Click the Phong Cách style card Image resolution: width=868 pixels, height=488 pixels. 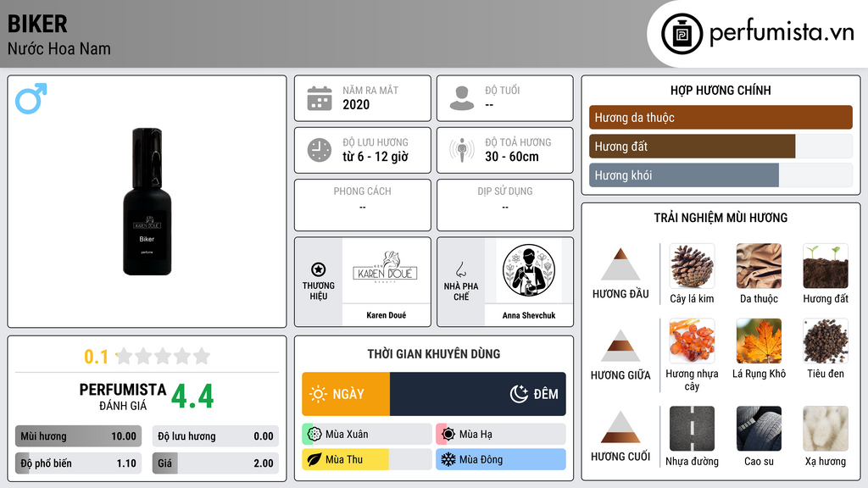click(363, 205)
